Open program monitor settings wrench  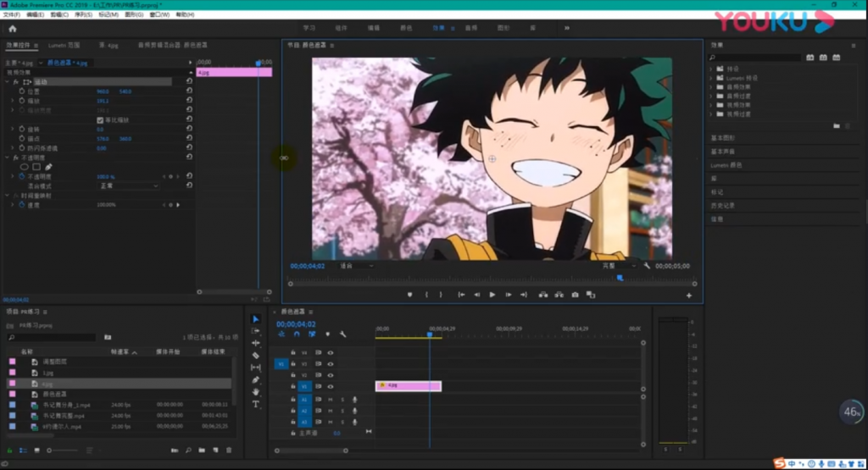[647, 266]
